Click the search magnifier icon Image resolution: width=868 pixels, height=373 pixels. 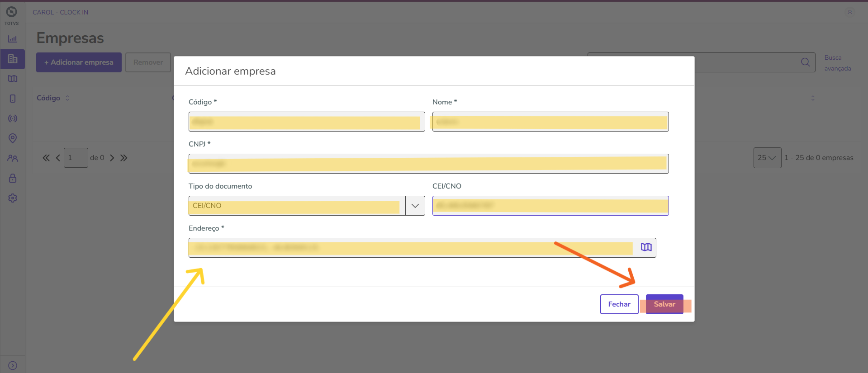coord(805,62)
